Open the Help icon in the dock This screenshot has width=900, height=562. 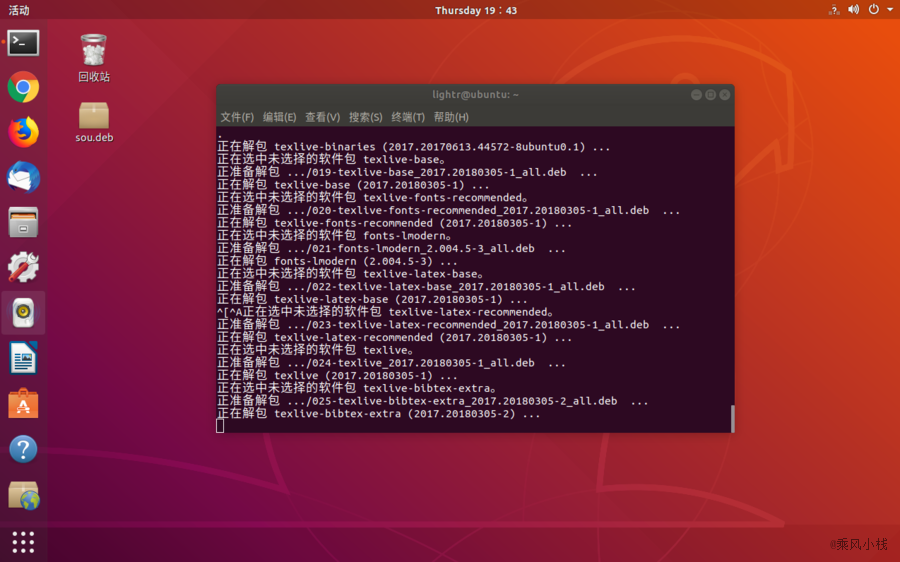pyautogui.click(x=23, y=449)
